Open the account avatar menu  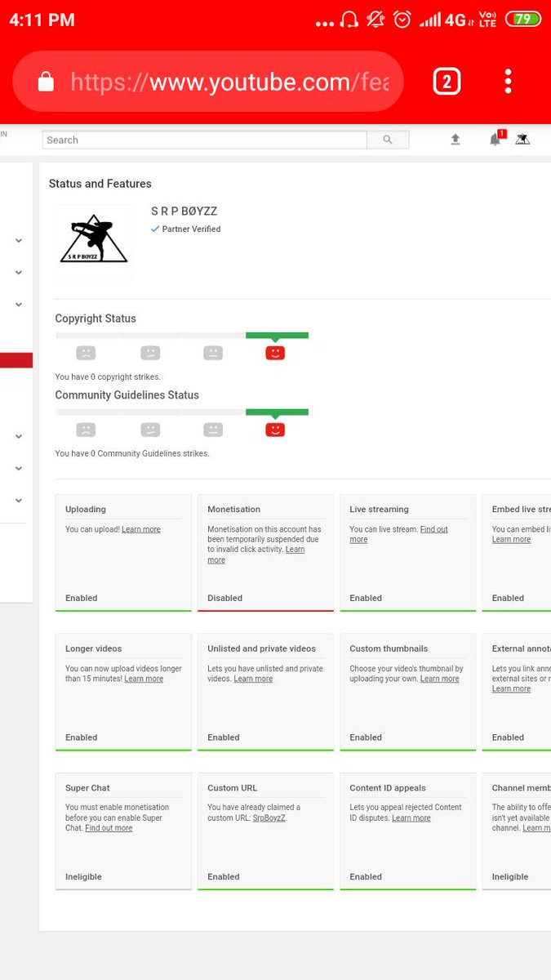tap(522, 140)
